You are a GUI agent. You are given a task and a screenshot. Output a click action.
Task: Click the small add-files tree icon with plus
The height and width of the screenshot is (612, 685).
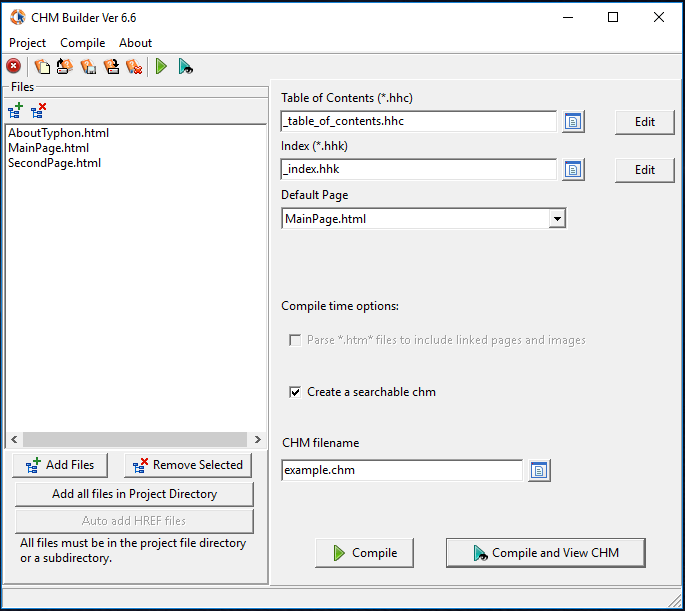click(x=15, y=111)
